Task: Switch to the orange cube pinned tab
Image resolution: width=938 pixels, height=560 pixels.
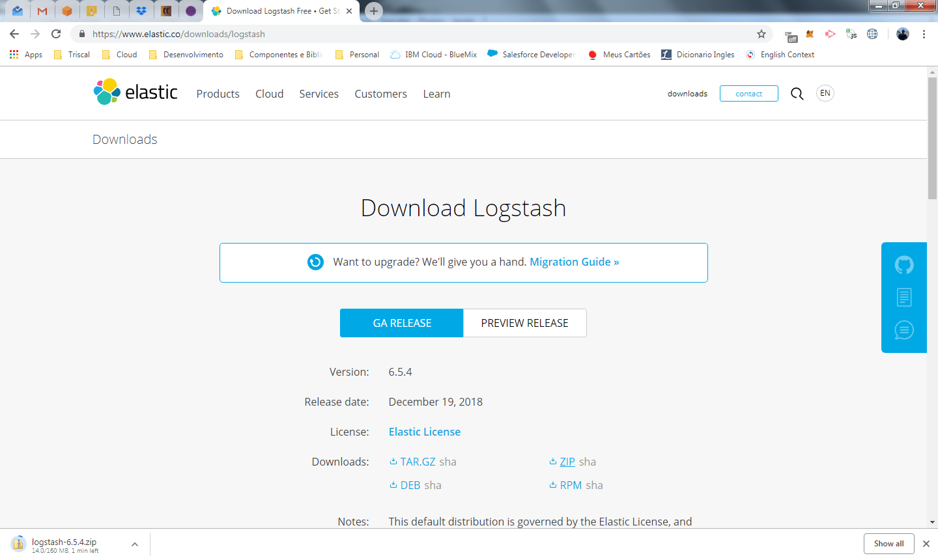Action: [67, 11]
